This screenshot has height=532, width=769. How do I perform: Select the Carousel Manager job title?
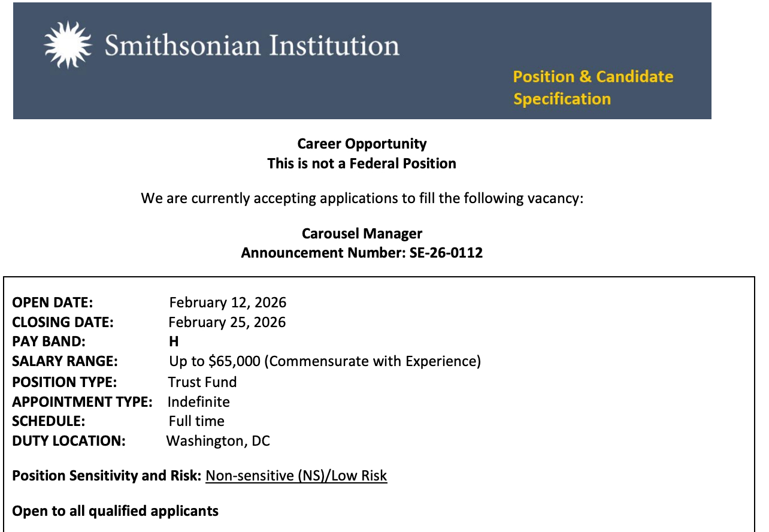362,233
